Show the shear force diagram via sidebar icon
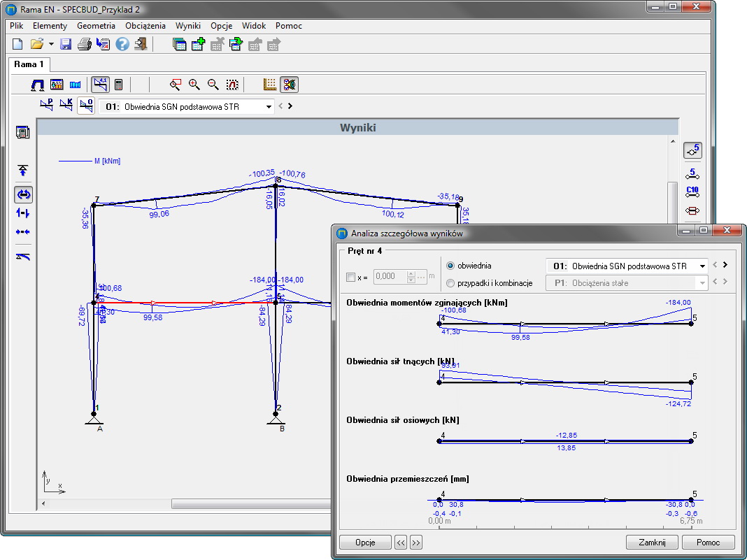The width and height of the screenshot is (747, 560). pyautogui.click(x=23, y=213)
